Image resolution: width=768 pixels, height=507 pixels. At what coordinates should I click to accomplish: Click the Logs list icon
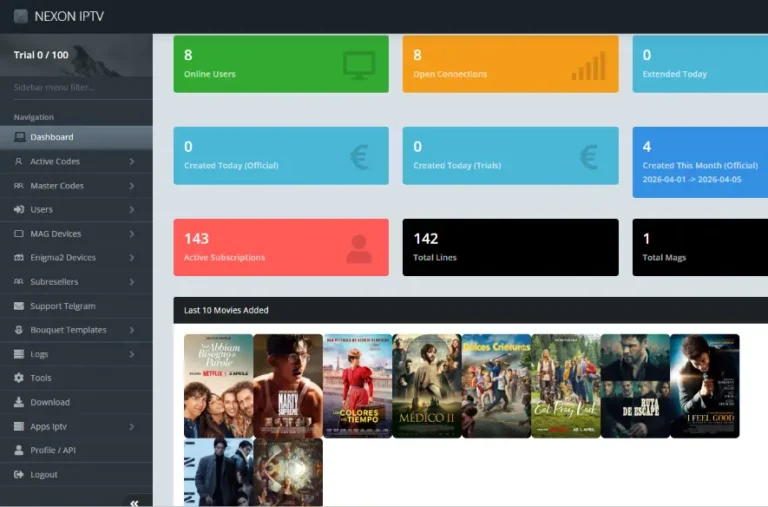[x=19, y=354]
